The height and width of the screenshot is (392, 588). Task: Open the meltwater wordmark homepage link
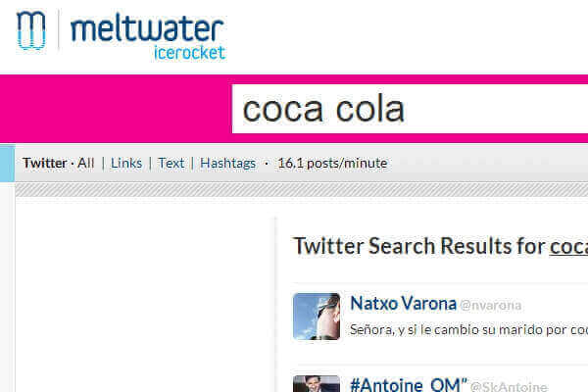[147, 28]
